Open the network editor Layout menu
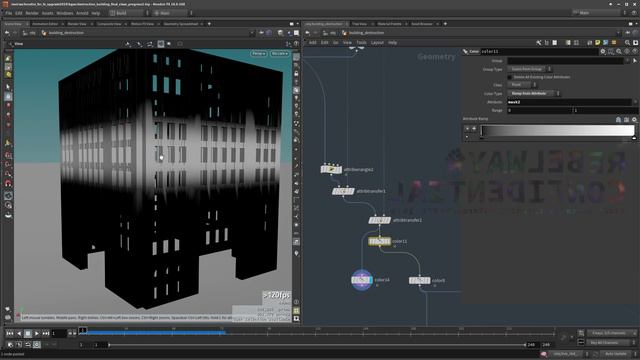 coord(377,42)
